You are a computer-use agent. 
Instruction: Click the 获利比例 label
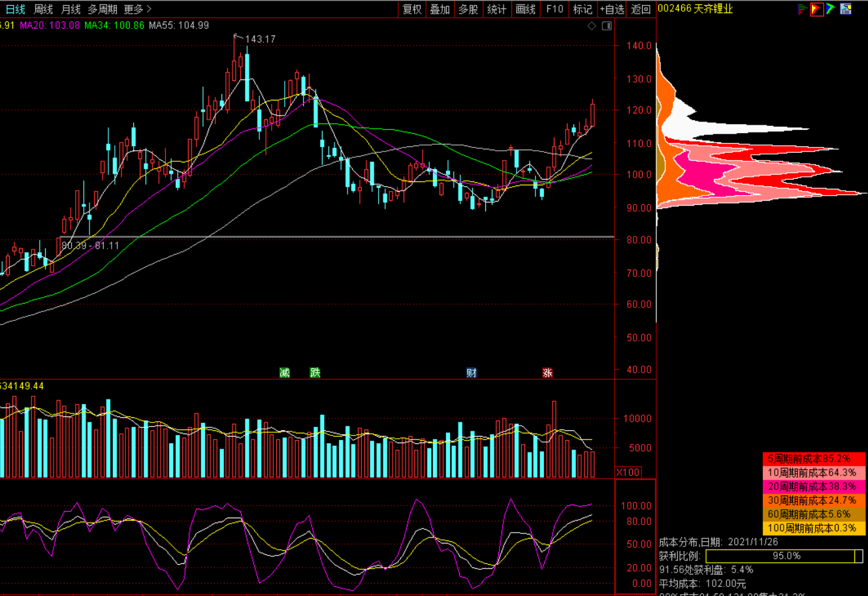(x=679, y=556)
